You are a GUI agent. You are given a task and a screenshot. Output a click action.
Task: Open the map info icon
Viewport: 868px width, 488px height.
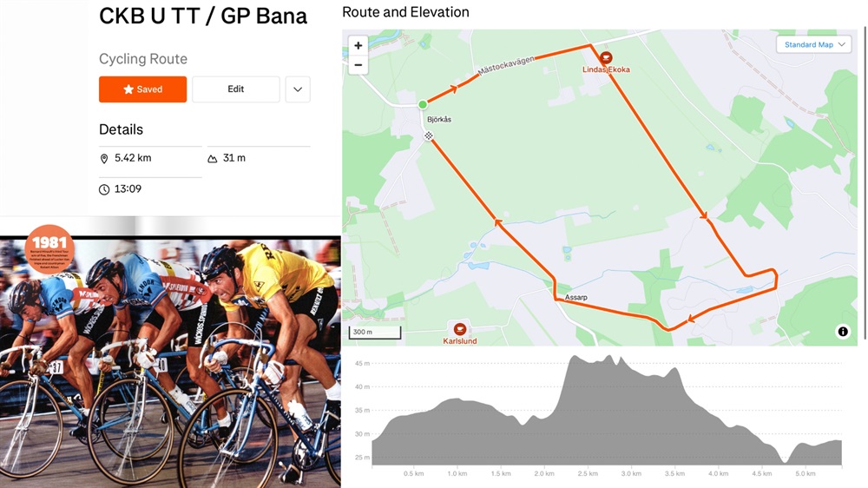[843, 332]
